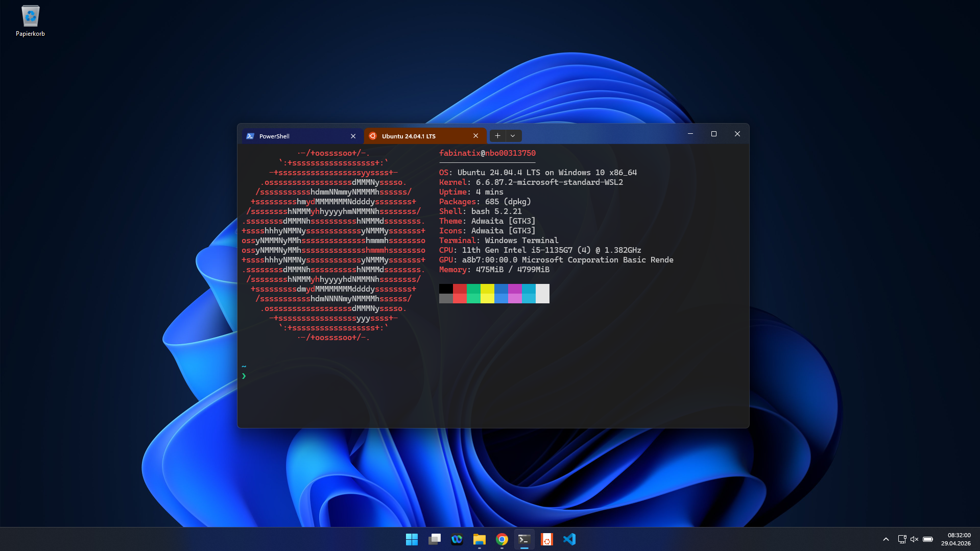Switch to the PowerShell tab
This screenshot has width=980, height=551.
coord(302,136)
